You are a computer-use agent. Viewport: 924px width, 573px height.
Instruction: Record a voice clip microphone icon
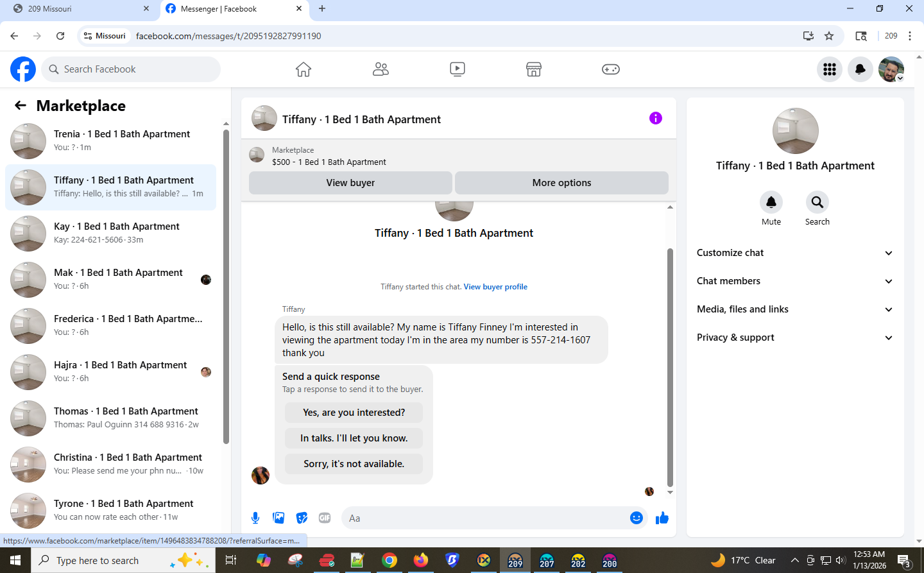click(255, 518)
